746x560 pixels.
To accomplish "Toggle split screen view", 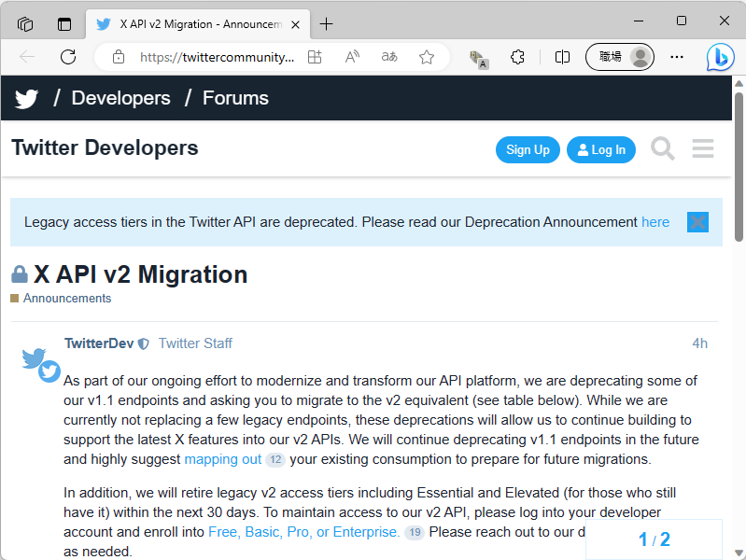I will pyautogui.click(x=562, y=57).
